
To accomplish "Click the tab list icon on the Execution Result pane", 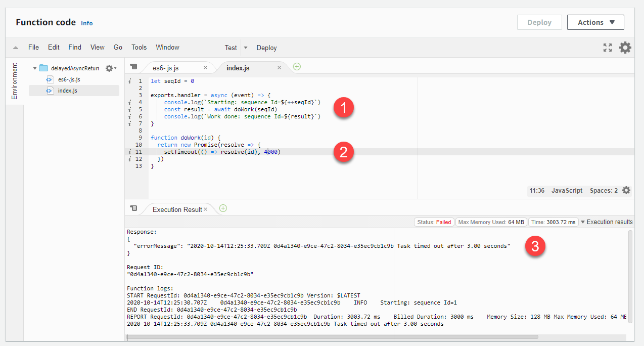I will (133, 208).
